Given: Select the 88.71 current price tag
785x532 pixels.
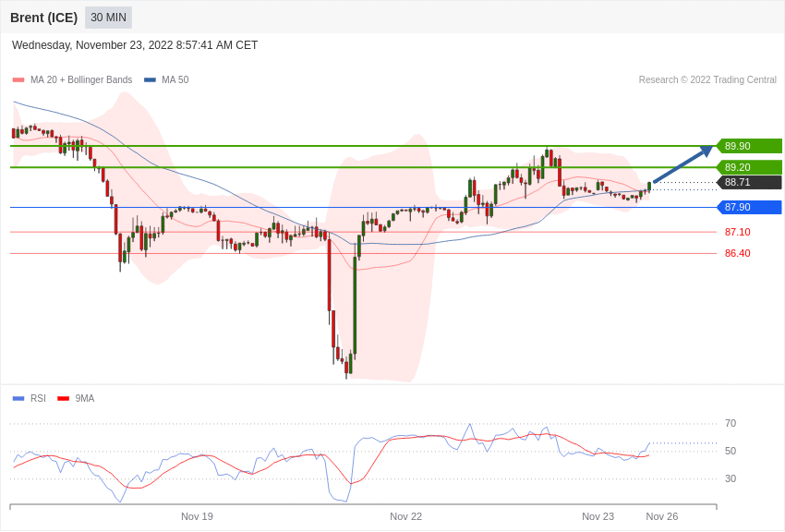Looking at the screenshot, I should (749, 182).
